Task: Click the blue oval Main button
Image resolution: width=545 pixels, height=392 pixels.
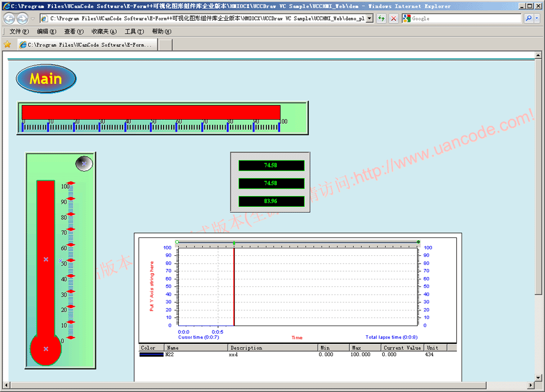Action: [x=46, y=79]
